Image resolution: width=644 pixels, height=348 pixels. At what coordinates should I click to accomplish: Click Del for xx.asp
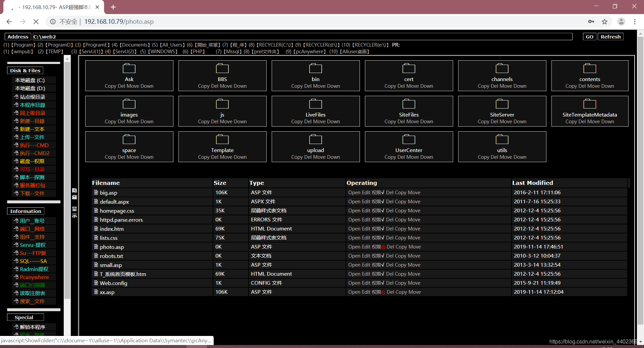click(391, 292)
